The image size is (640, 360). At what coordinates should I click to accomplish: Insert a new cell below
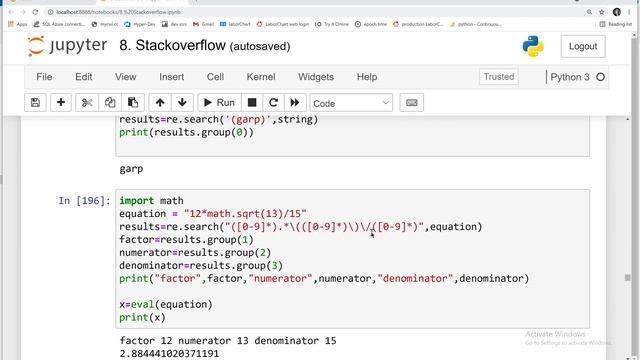(x=61, y=102)
